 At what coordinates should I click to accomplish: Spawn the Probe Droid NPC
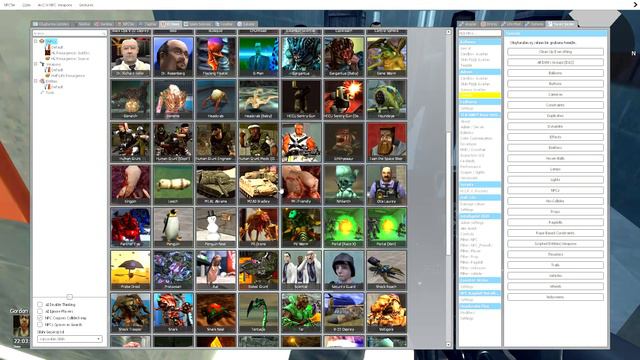point(131,270)
